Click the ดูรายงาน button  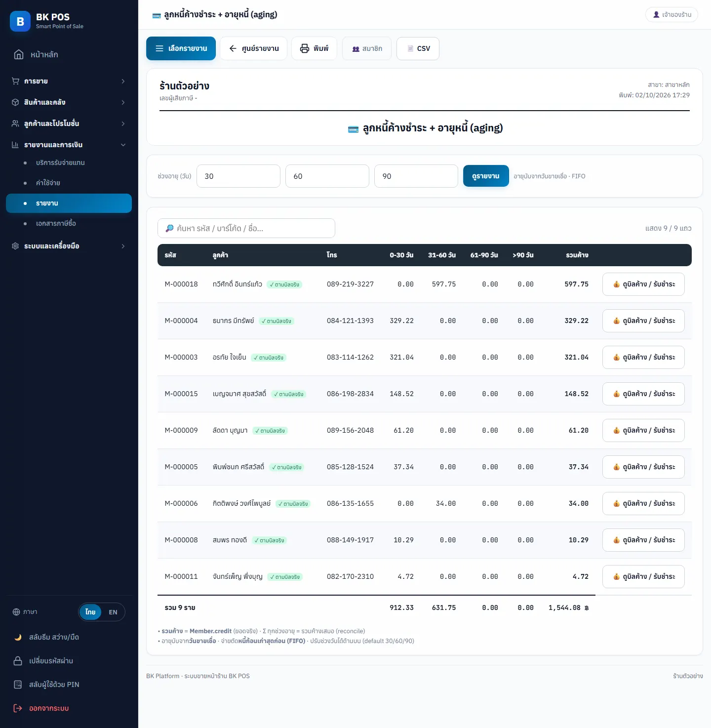pos(486,176)
